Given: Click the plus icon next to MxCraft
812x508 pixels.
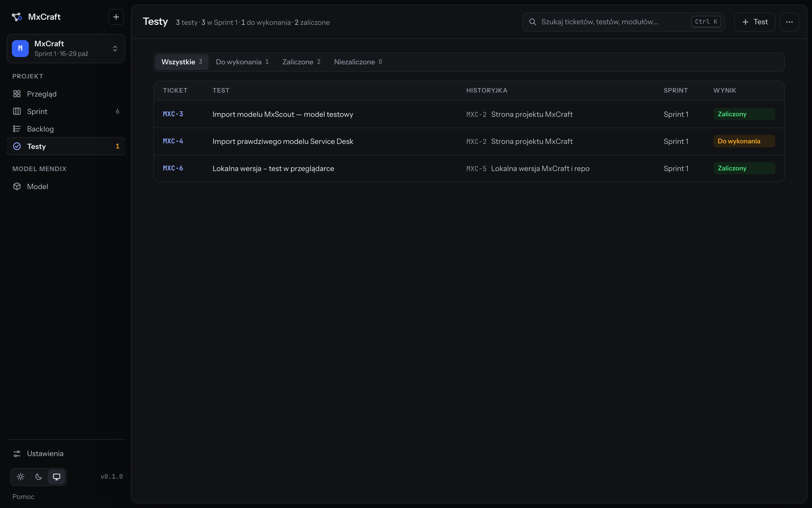Looking at the screenshot, I should coord(116,17).
